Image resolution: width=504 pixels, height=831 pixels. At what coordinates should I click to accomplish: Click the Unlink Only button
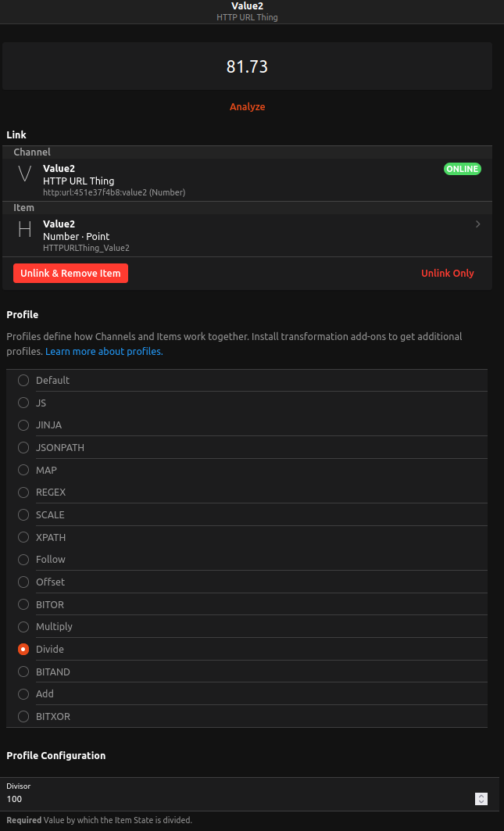tap(447, 274)
